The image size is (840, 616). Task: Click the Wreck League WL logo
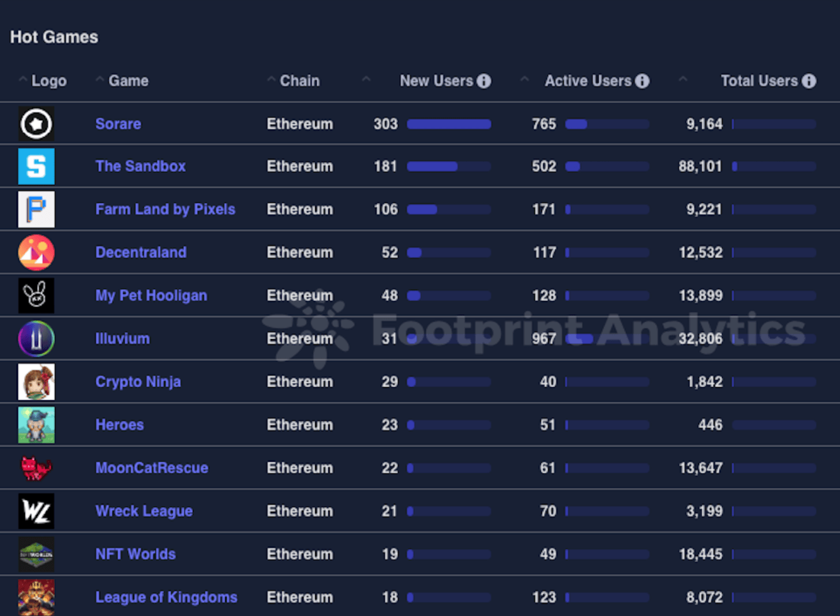tap(36, 511)
